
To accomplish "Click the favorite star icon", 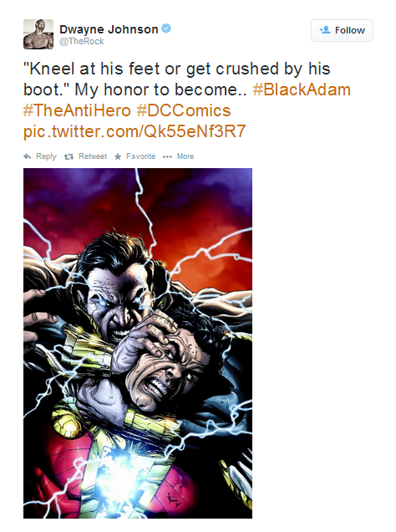I will pos(118,156).
